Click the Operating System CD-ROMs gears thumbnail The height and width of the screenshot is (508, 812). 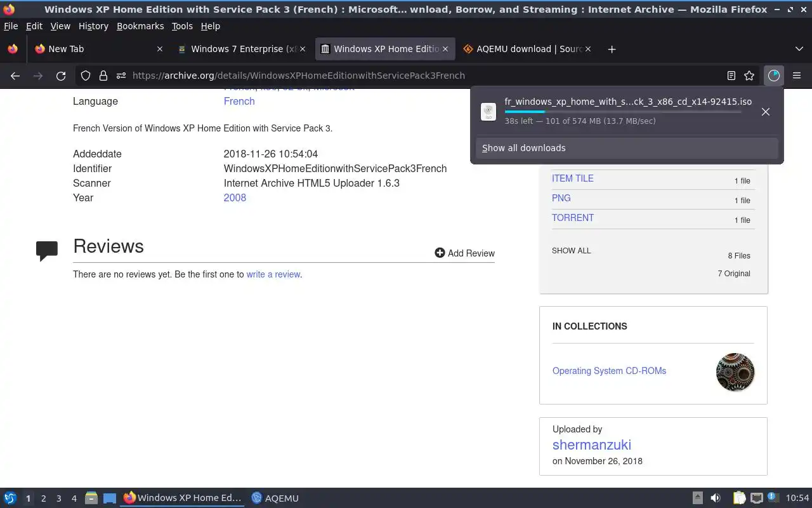tap(735, 372)
